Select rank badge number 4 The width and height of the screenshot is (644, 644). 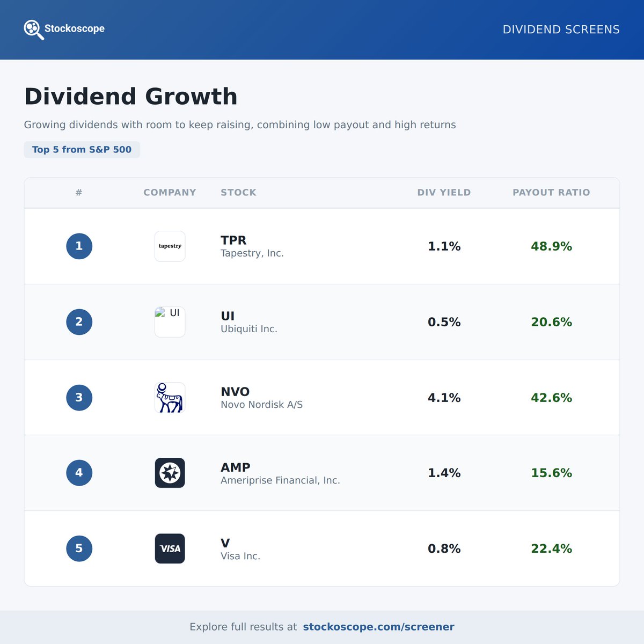79,473
